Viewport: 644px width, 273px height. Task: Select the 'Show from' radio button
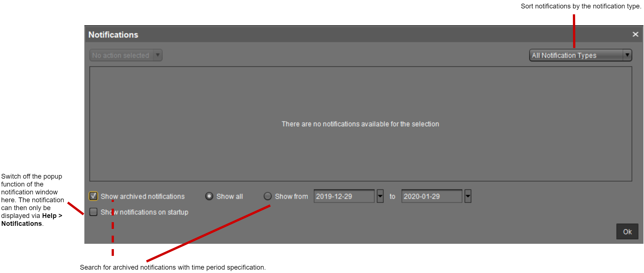click(x=267, y=196)
